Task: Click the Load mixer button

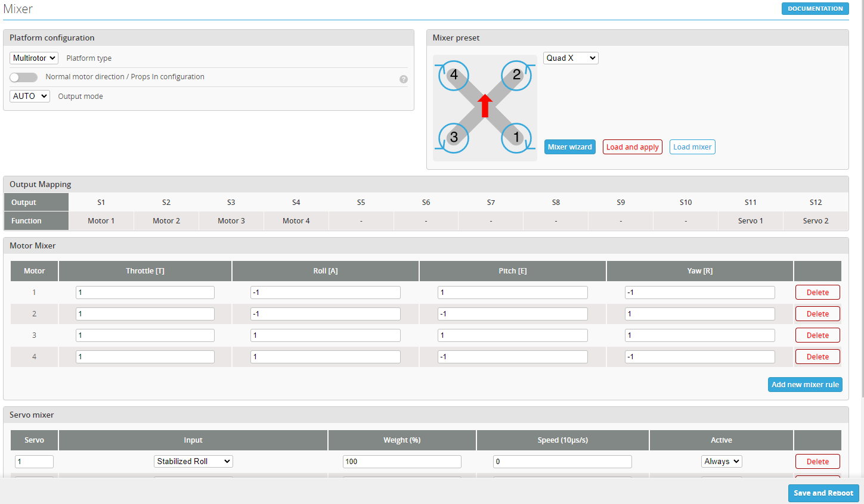Action: tap(692, 147)
